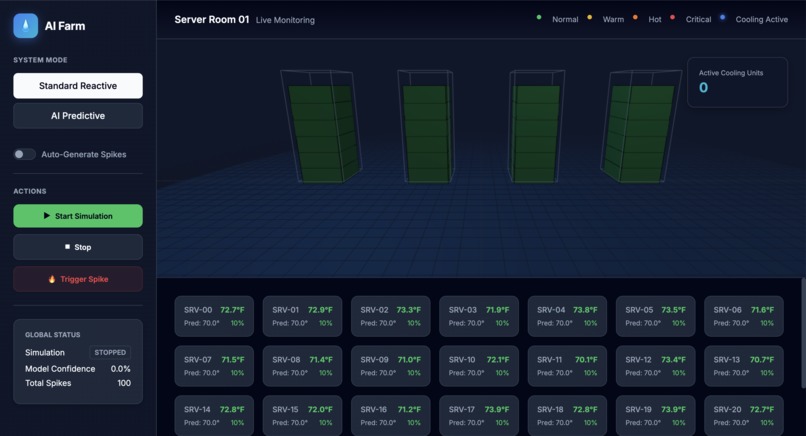Click the Cooling Active legend label
The image size is (806, 436).
click(761, 19)
